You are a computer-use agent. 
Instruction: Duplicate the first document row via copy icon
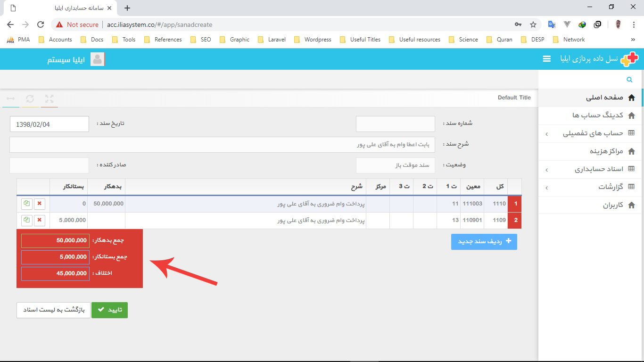(27, 204)
